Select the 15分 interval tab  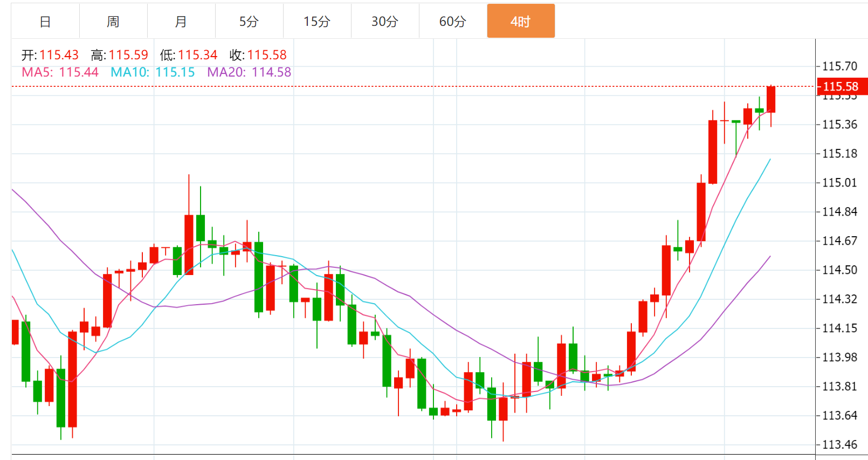(317, 22)
